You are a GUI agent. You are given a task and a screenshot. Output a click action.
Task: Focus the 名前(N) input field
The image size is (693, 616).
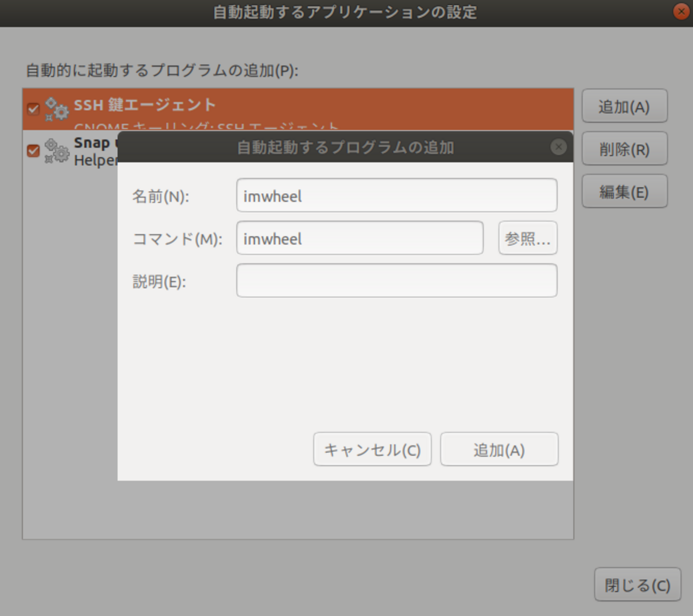397,196
